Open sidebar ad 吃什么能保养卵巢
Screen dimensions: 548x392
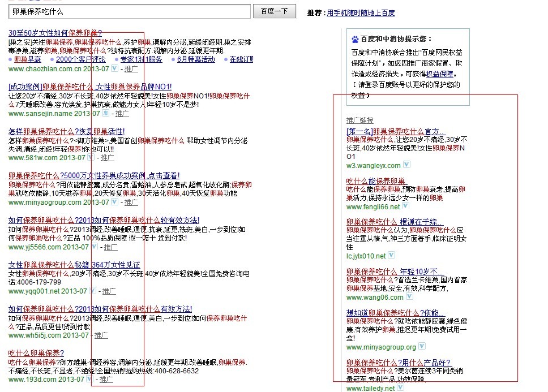point(376,181)
